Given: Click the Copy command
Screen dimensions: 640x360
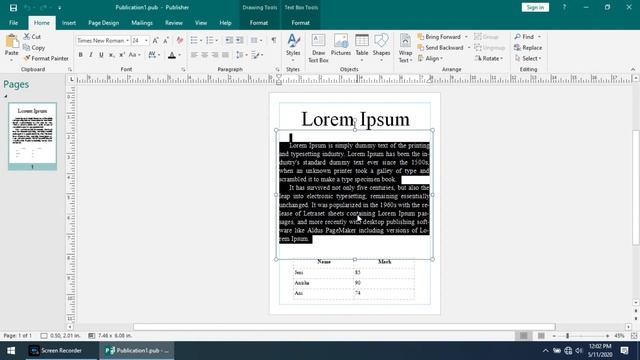Looking at the screenshot, I should (34, 48).
